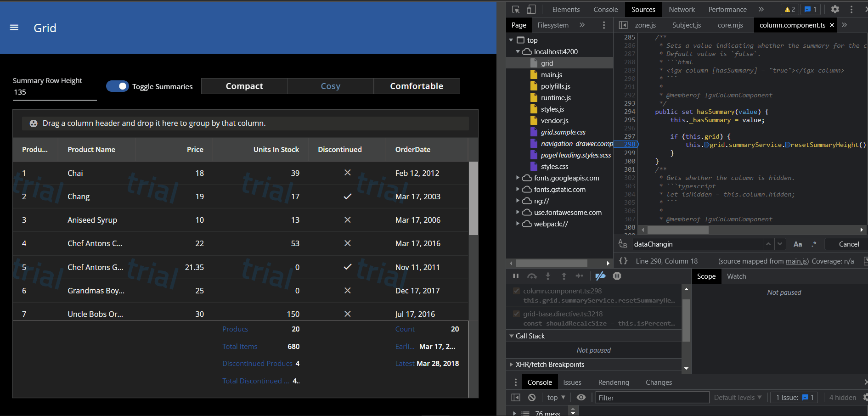Toggle pause on caught exceptions
This screenshot has height=416, width=868.
pos(617,276)
